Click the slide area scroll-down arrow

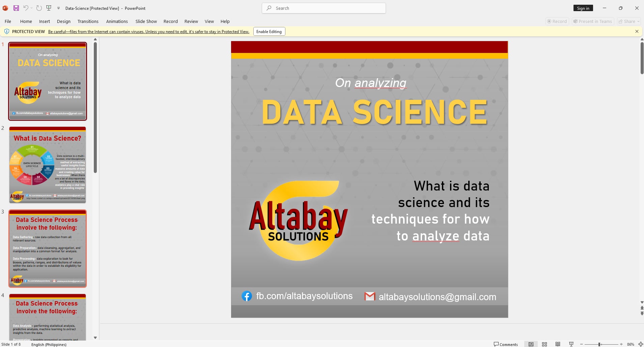642,302
